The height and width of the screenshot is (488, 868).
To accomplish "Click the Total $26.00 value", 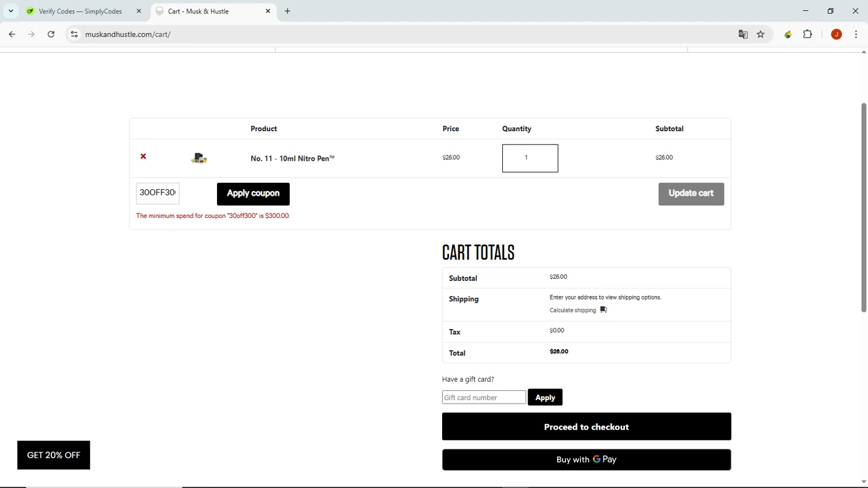I will pos(559,352).
